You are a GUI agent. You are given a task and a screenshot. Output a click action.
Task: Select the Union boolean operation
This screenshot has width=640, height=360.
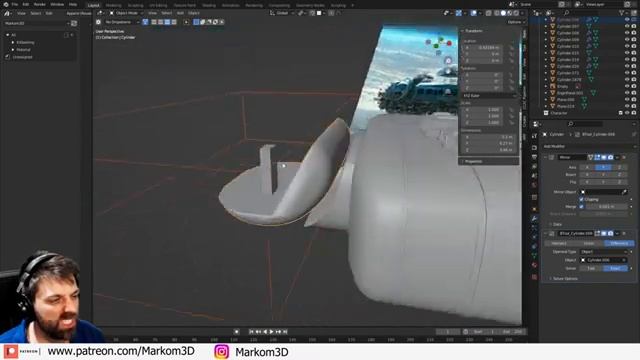click(589, 243)
